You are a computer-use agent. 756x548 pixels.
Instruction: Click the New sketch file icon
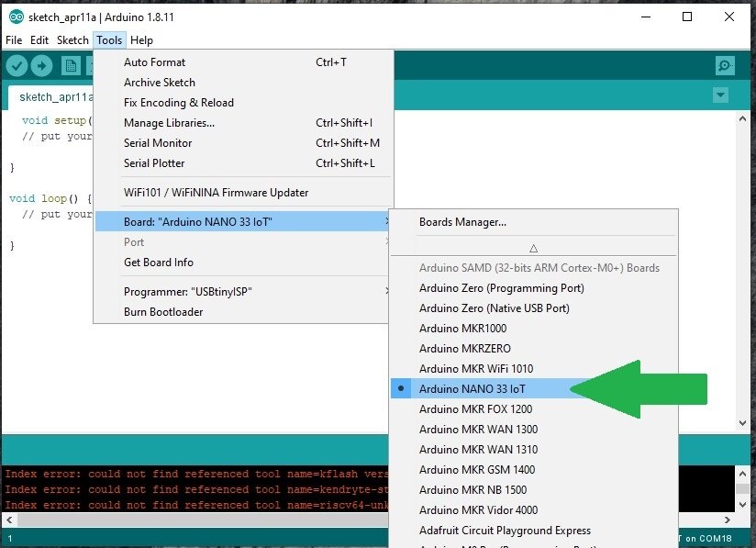click(x=71, y=65)
